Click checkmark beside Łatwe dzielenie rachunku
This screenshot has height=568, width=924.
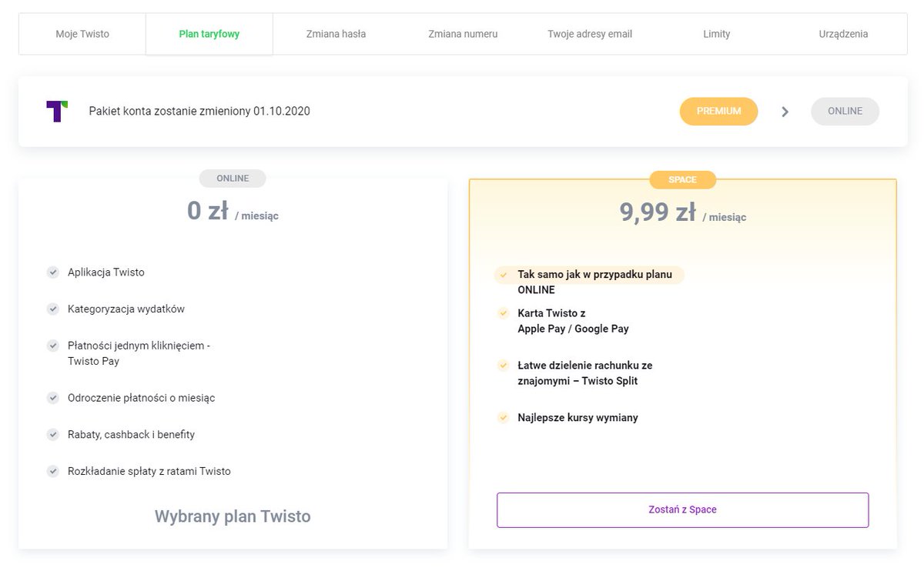pyautogui.click(x=503, y=365)
